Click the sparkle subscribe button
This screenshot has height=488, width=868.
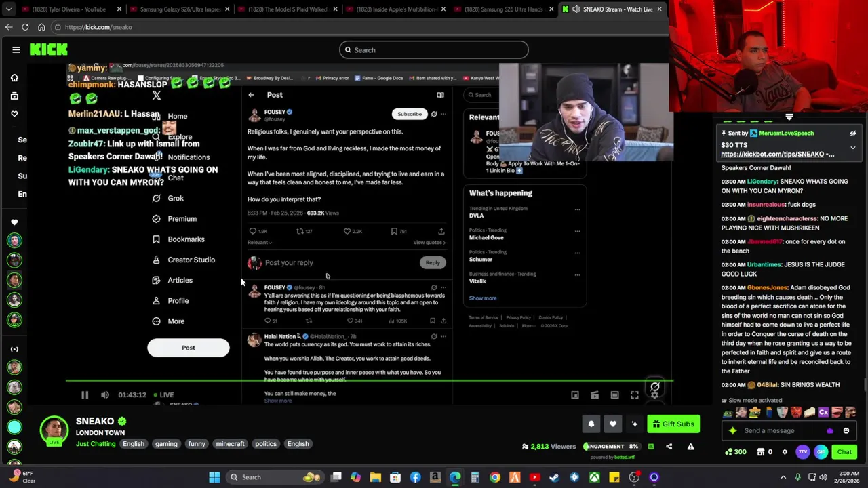(x=635, y=424)
